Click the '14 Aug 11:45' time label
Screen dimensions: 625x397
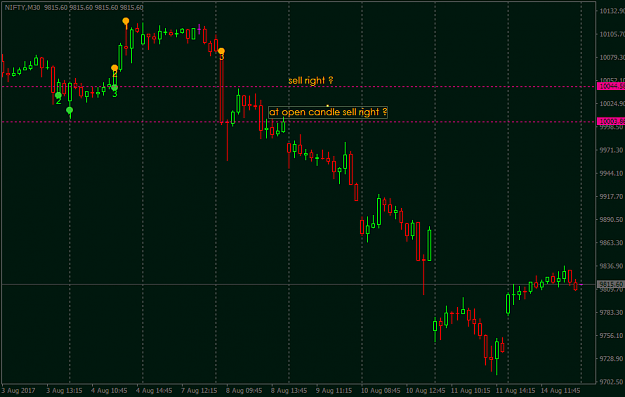[560, 390]
